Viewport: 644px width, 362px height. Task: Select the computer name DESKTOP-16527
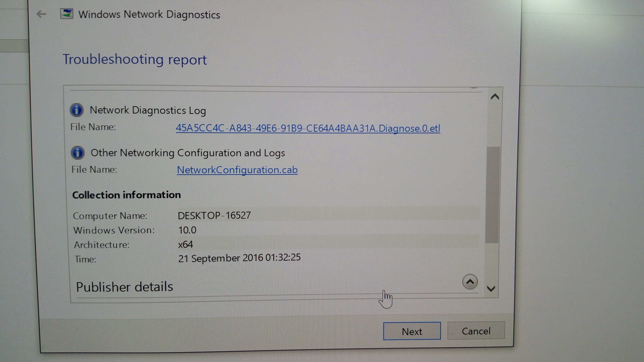214,215
